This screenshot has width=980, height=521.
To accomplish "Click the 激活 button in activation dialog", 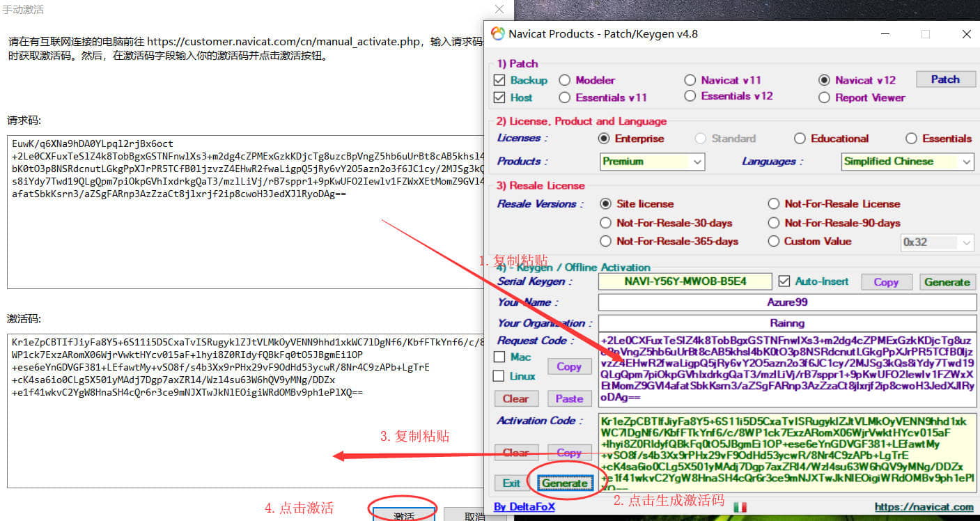I will pos(404,514).
